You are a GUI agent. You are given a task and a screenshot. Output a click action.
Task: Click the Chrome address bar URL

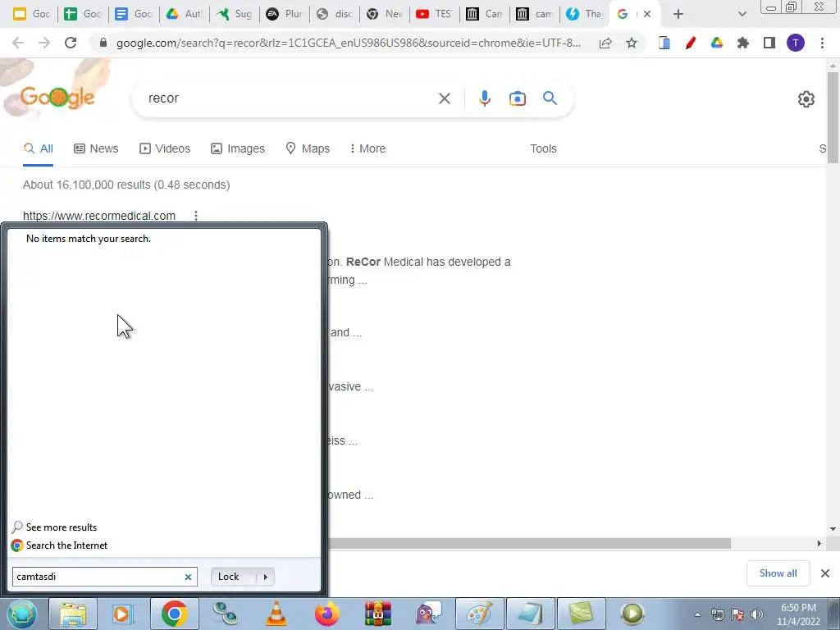click(348, 43)
